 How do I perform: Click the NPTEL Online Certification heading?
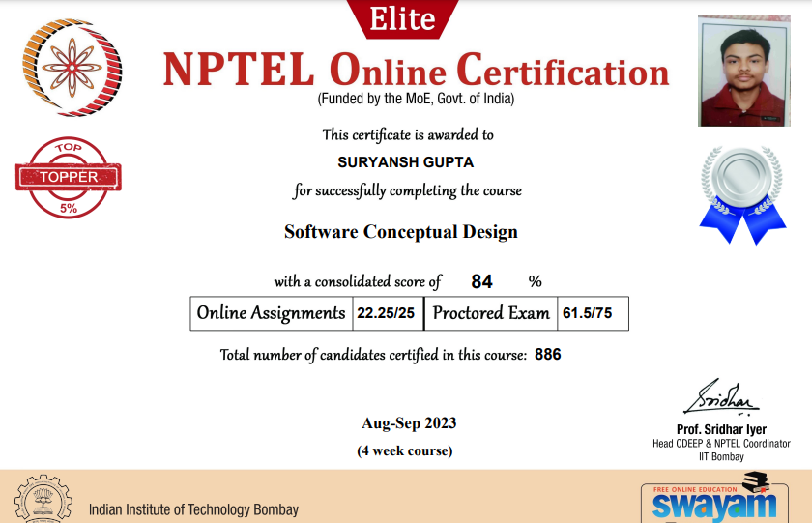coord(417,70)
